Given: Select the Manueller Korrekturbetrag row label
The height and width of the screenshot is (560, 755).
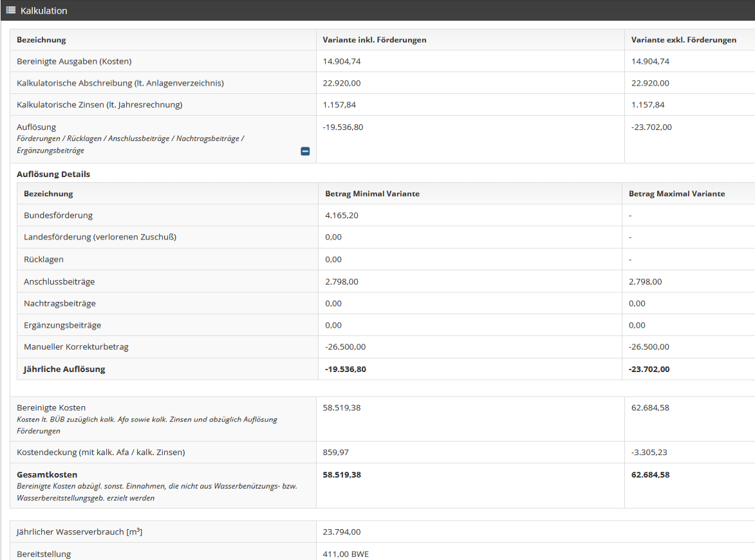Looking at the screenshot, I should click(x=76, y=347).
